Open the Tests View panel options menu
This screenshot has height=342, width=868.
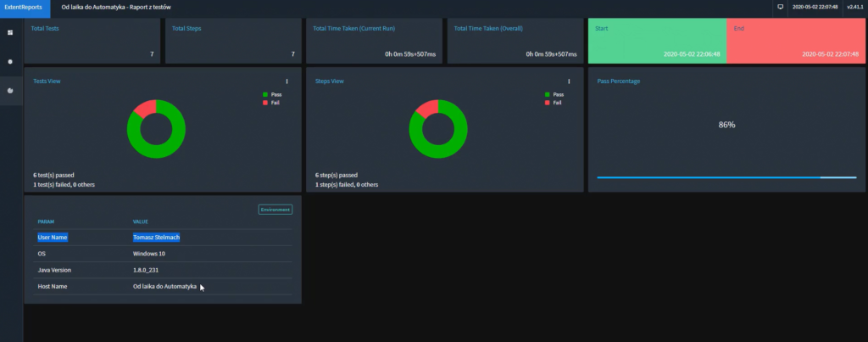[287, 81]
